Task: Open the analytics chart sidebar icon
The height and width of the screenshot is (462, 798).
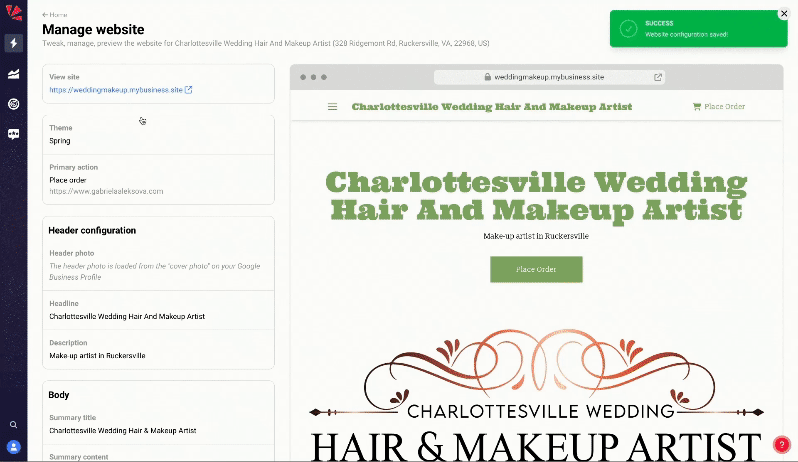Action: (13, 74)
